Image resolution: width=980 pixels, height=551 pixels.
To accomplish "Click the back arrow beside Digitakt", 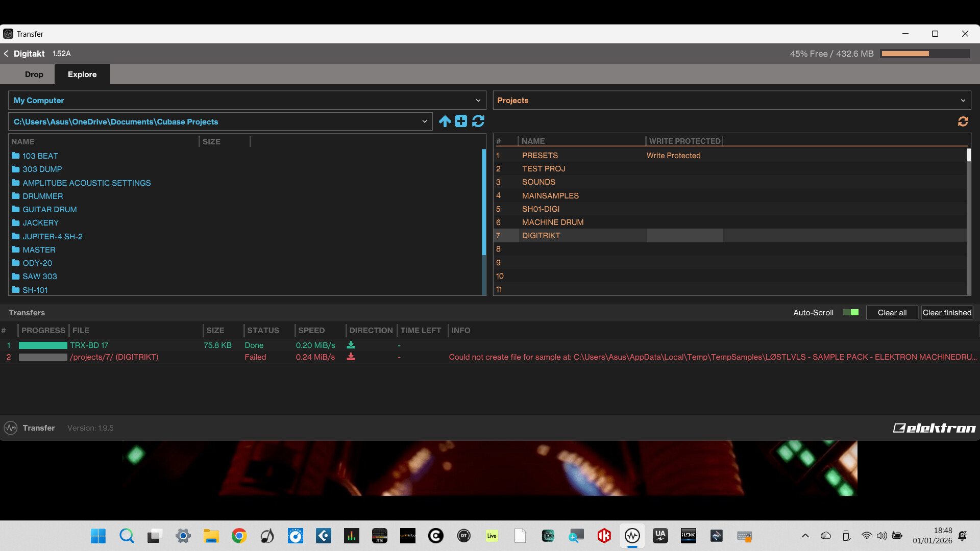I will click(6, 54).
